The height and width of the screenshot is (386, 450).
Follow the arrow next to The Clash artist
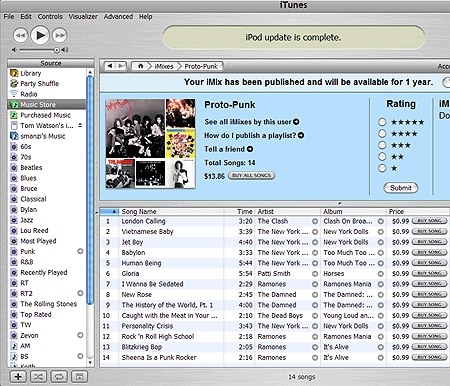click(315, 221)
